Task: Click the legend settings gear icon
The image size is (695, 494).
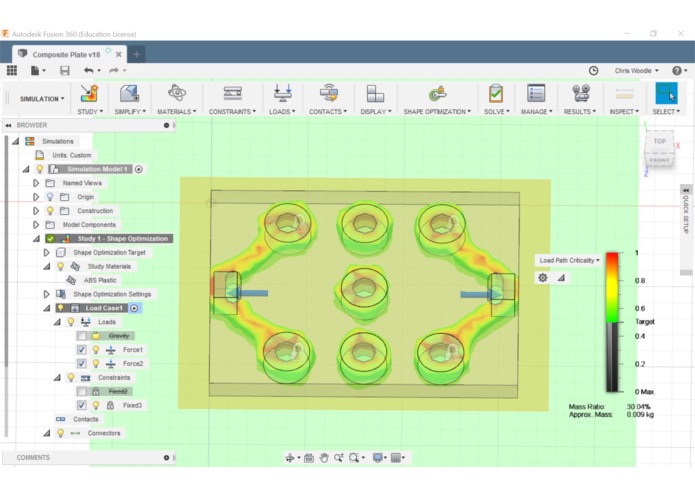Action: pos(543,278)
